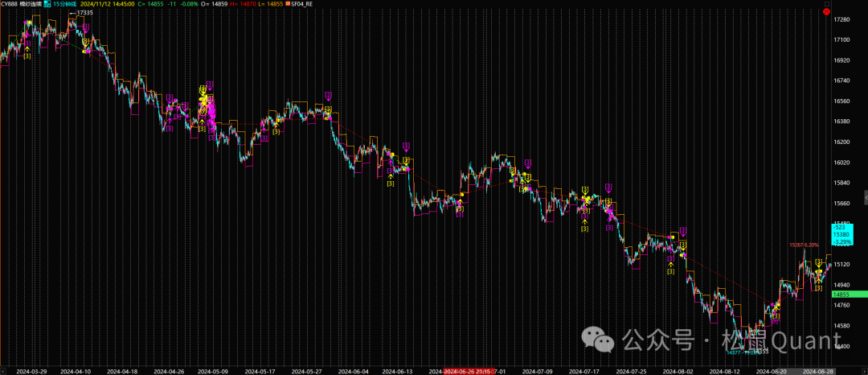Viewport: 868px width, 375px height.
Task: Click the green 14855 current price tag
Action: click(x=849, y=295)
